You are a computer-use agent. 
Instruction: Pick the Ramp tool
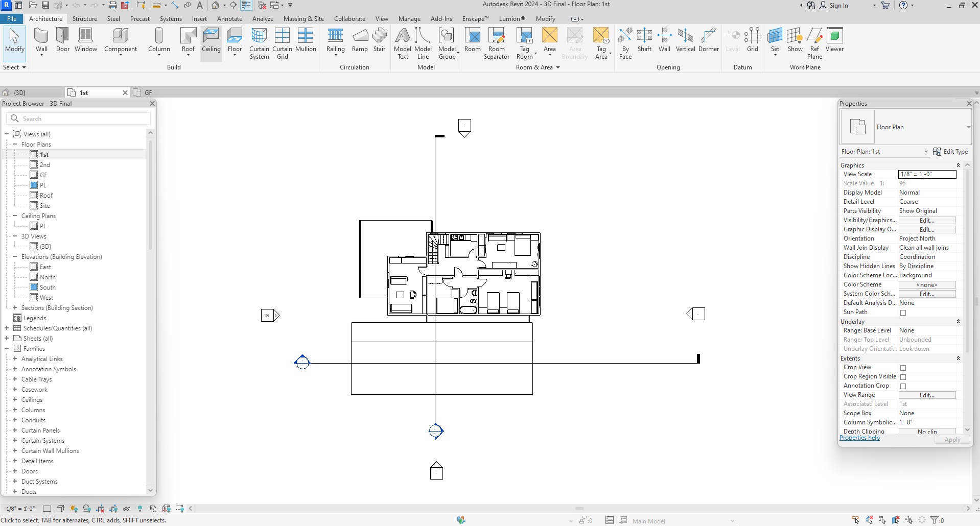[360, 41]
